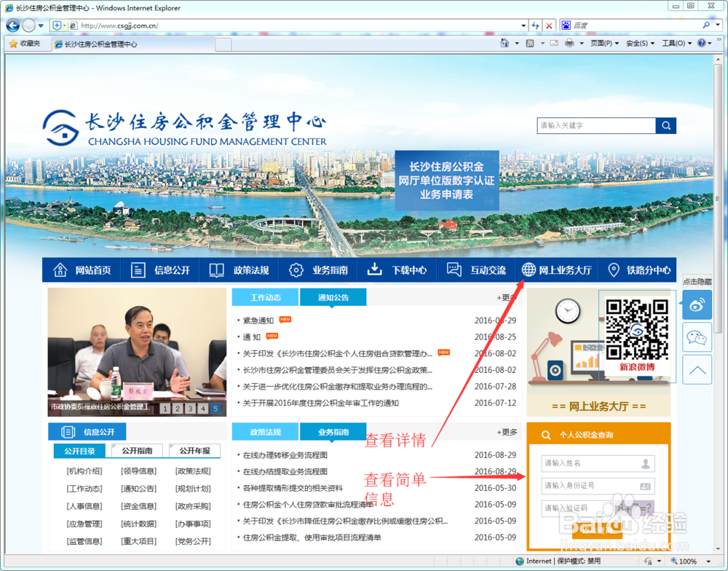Click the RSS feeds icon
This screenshot has height=571, width=728.
click(x=530, y=43)
